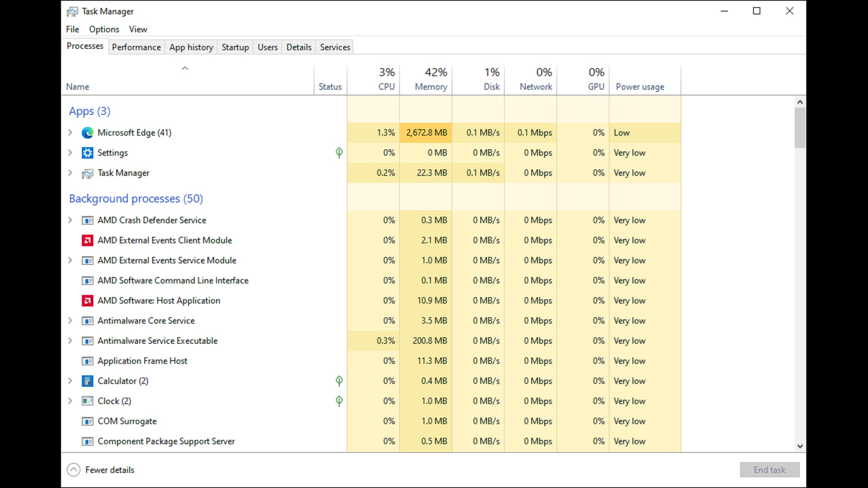Click the Settings gear icon

coord(87,153)
